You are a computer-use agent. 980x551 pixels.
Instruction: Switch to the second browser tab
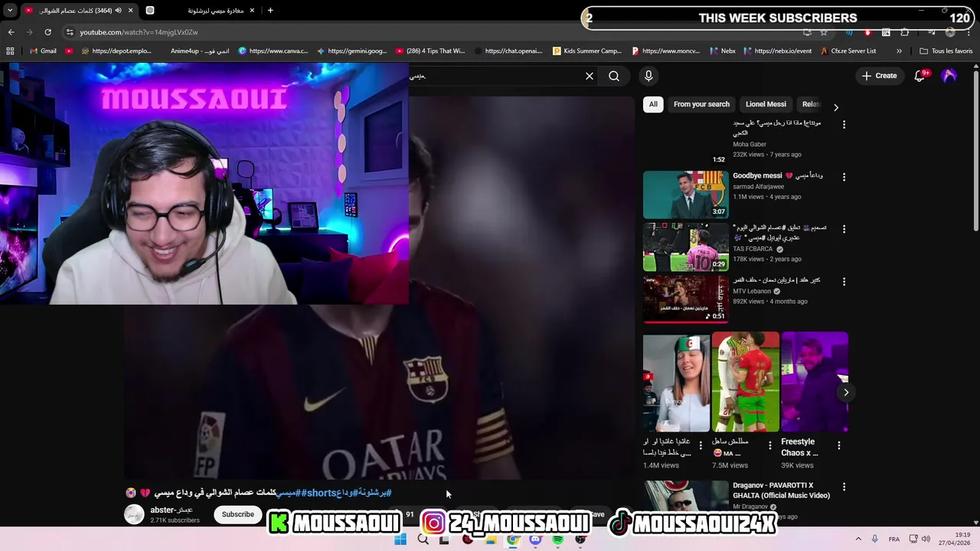point(201,11)
